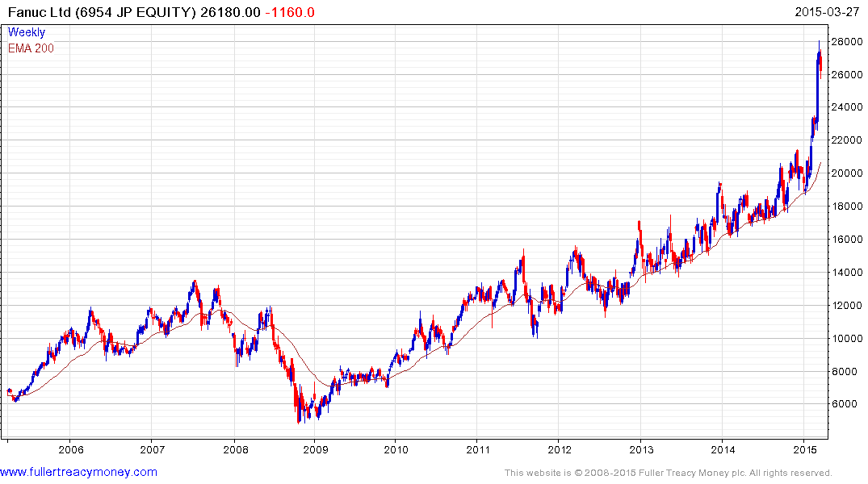Click the 26000 price axis label
This screenshot has height=484, width=868.
click(847, 75)
